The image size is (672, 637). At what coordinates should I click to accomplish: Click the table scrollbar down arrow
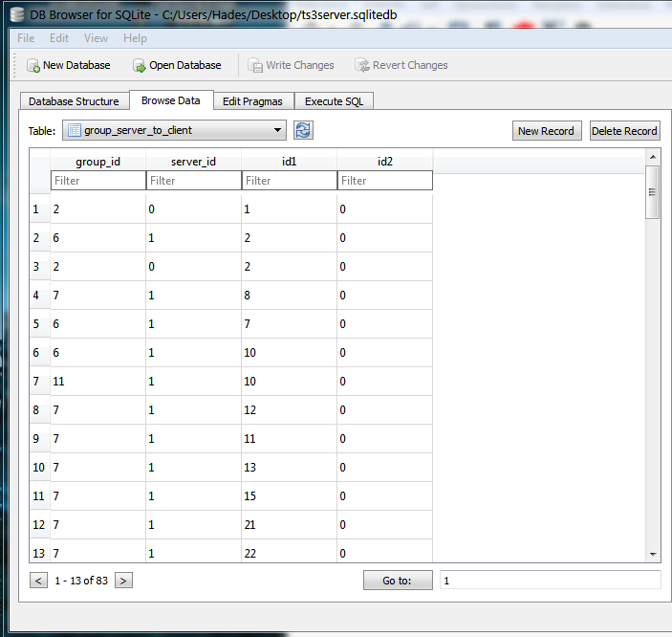click(653, 554)
